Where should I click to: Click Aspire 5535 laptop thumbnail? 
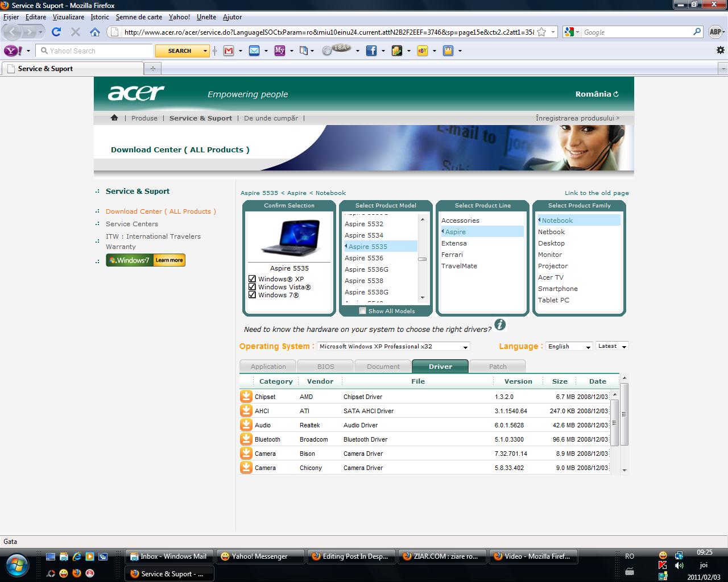(x=289, y=237)
